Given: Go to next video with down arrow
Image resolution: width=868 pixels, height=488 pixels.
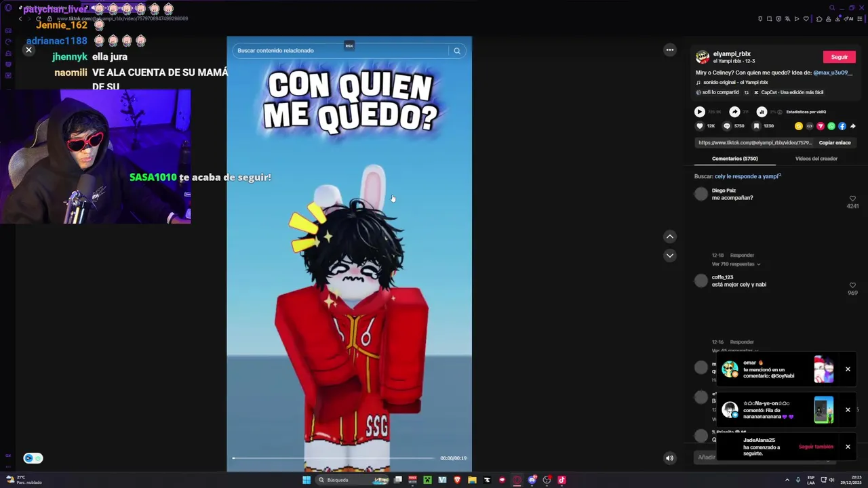Looking at the screenshot, I should [670, 256].
